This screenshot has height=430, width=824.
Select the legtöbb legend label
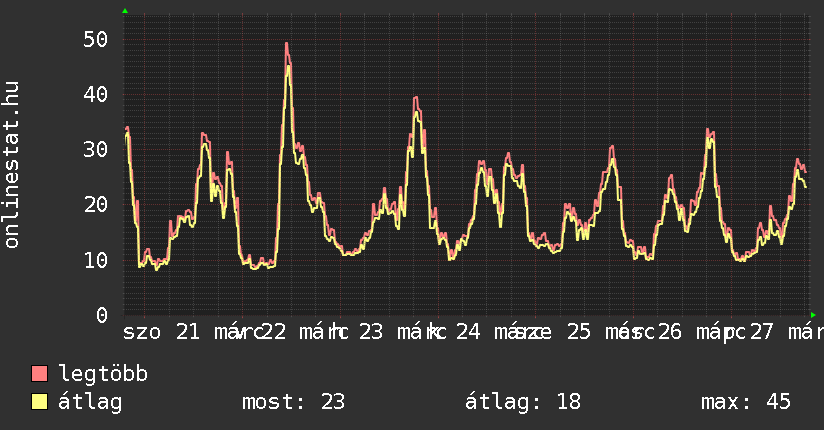pos(103,374)
